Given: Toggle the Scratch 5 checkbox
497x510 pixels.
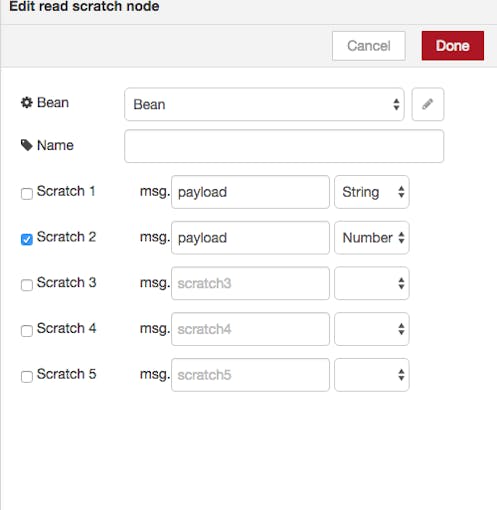Looking at the screenshot, I should coord(27,376).
